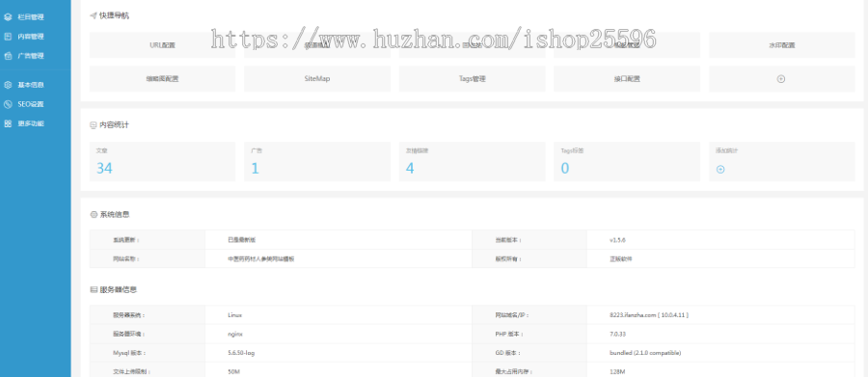Add a quick navigation shortcut with the plus icon
The image size is (868, 377).
[x=781, y=79]
